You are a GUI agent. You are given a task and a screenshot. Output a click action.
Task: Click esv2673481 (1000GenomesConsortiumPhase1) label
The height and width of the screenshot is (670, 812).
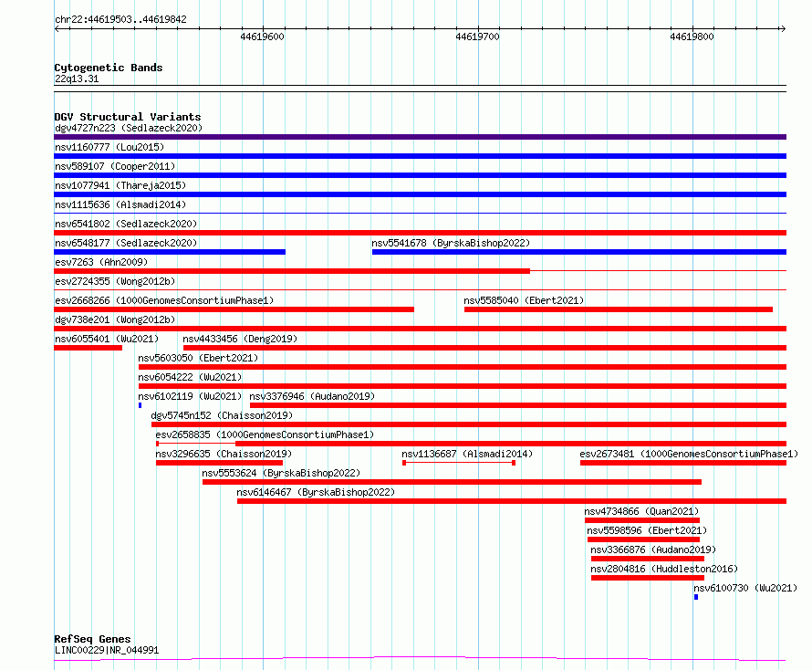[689, 454]
